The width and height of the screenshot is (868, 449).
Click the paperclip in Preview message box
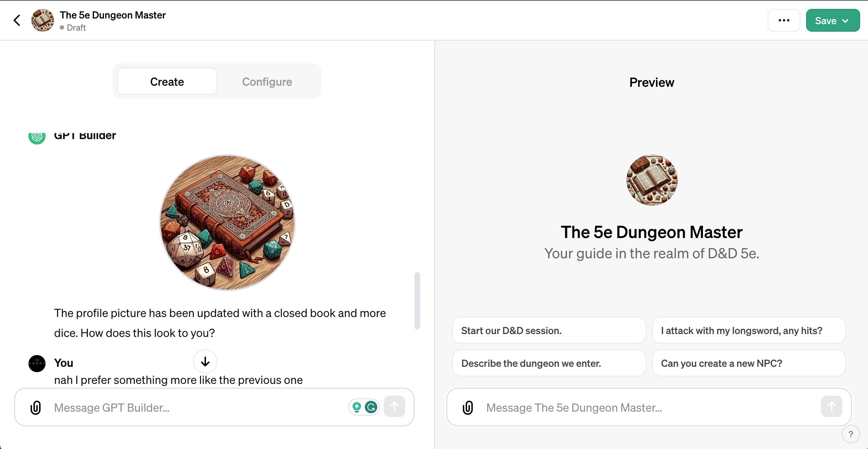pos(468,407)
